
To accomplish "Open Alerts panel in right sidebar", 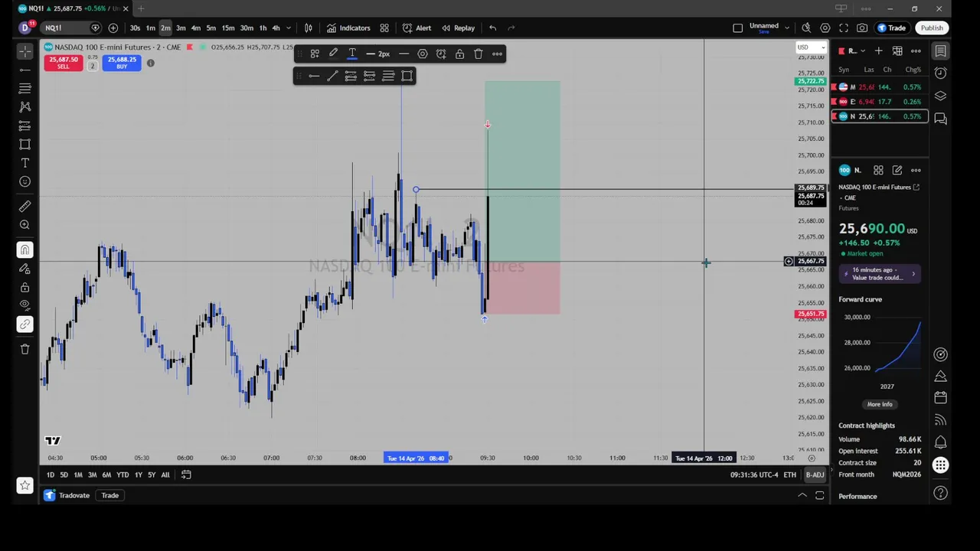I will (x=940, y=73).
